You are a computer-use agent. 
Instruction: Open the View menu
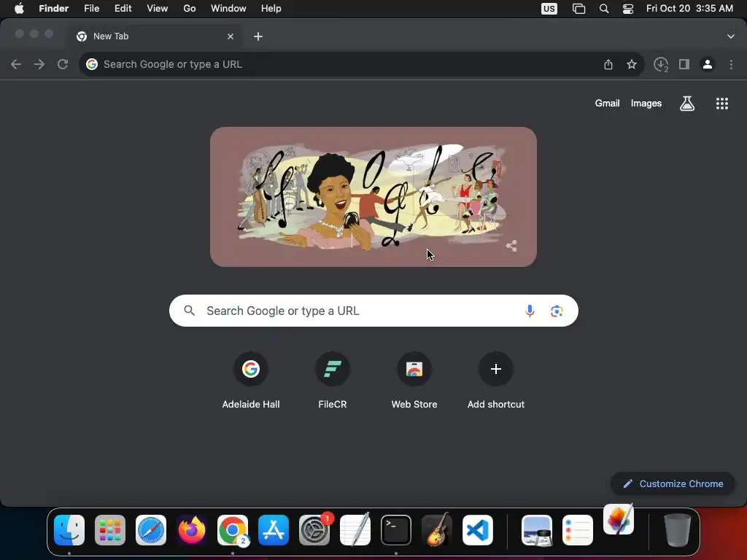click(158, 9)
